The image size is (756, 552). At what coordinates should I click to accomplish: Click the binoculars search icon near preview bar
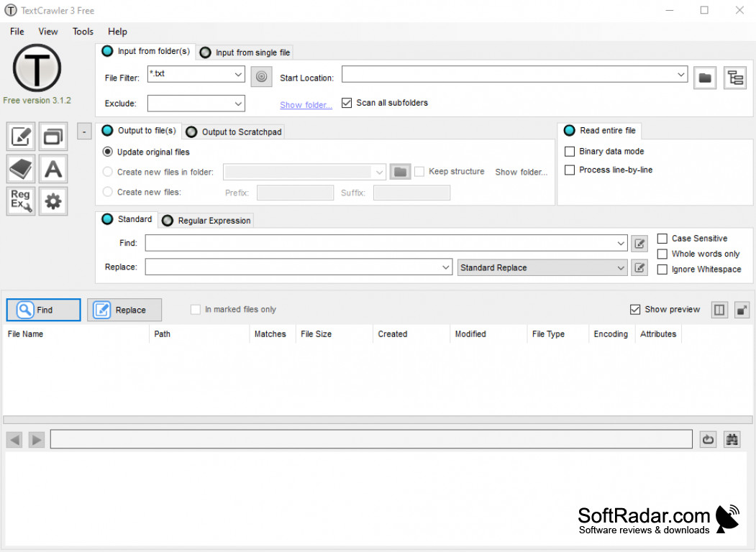(x=732, y=439)
